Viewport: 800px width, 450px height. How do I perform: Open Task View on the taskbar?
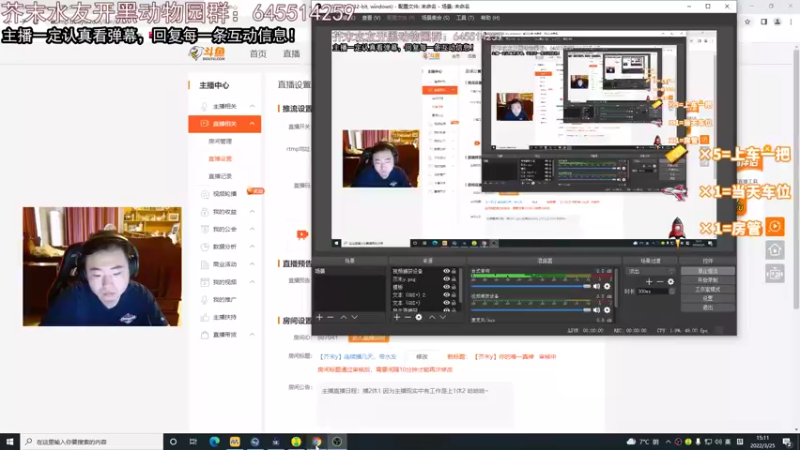[193, 442]
